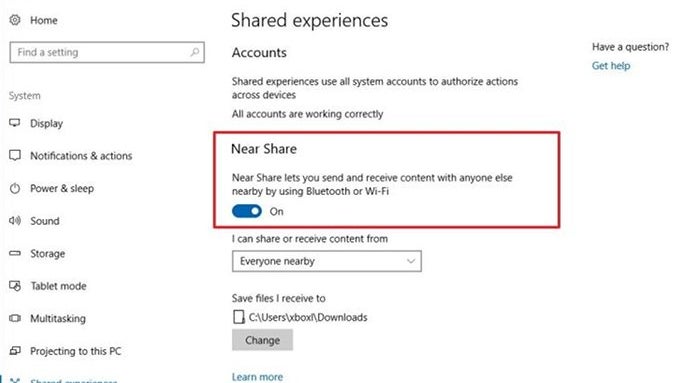Click the magnifier search icon
Viewport: 680px width, 383px height.
click(x=195, y=52)
